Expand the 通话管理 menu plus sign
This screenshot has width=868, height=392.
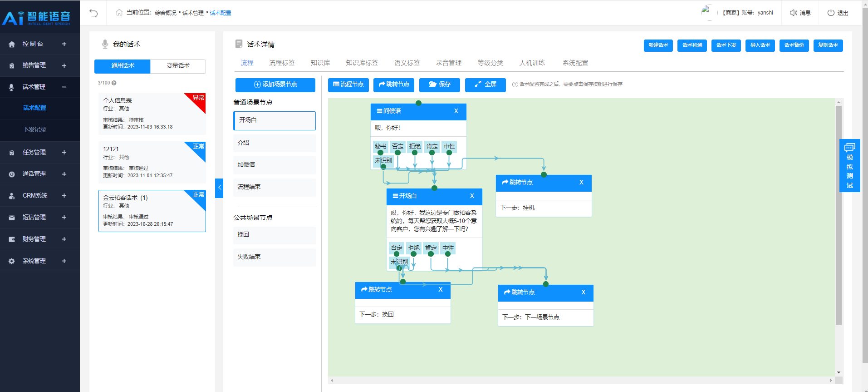(64, 174)
